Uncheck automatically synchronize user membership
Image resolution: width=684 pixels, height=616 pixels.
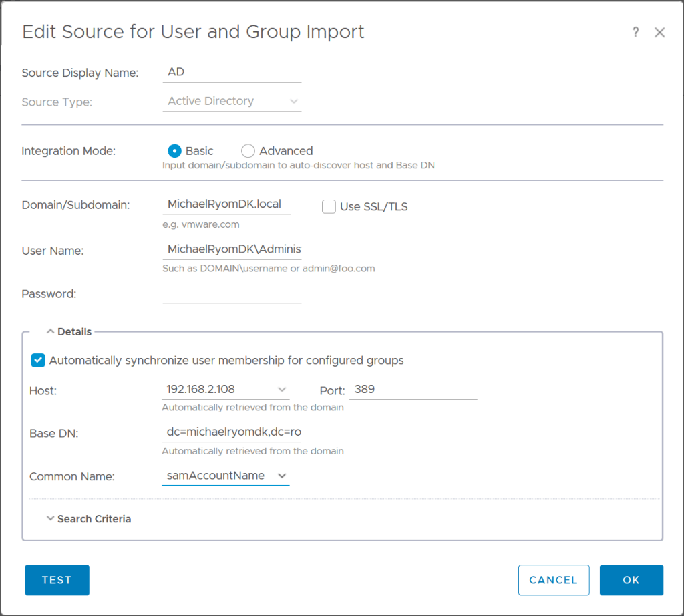coord(38,361)
